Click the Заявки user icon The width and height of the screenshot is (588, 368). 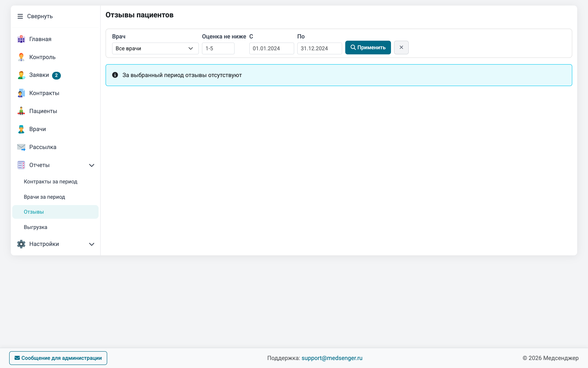pyautogui.click(x=21, y=75)
